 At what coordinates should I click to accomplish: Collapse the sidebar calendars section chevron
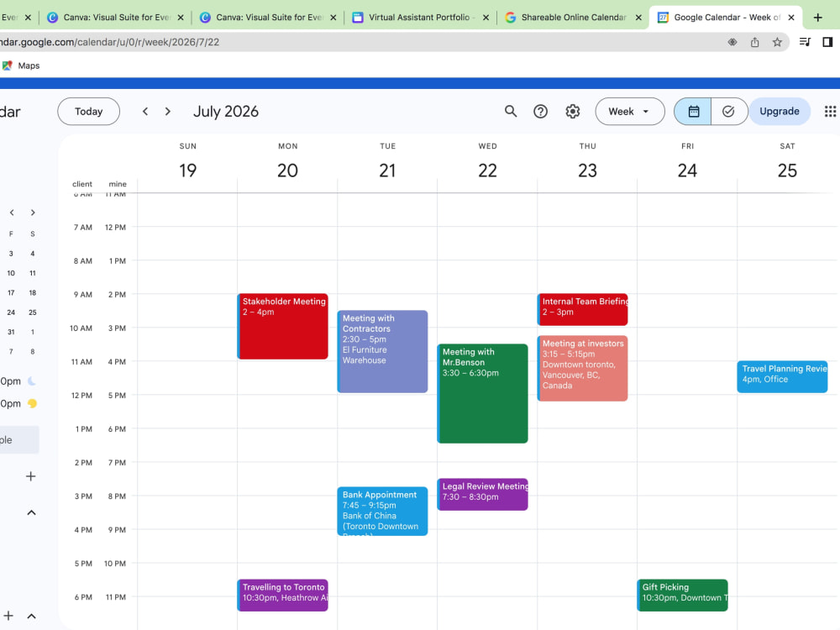32,512
